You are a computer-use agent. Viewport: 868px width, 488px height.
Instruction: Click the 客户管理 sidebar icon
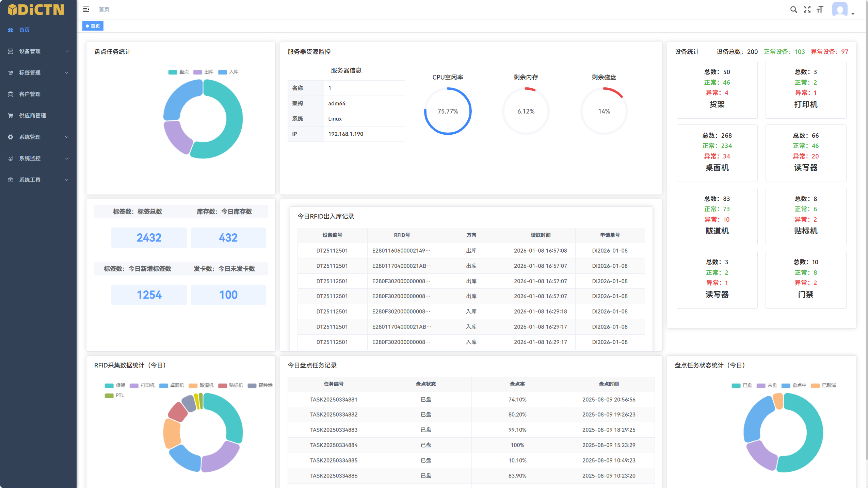pyautogui.click(x=11, y=94)
